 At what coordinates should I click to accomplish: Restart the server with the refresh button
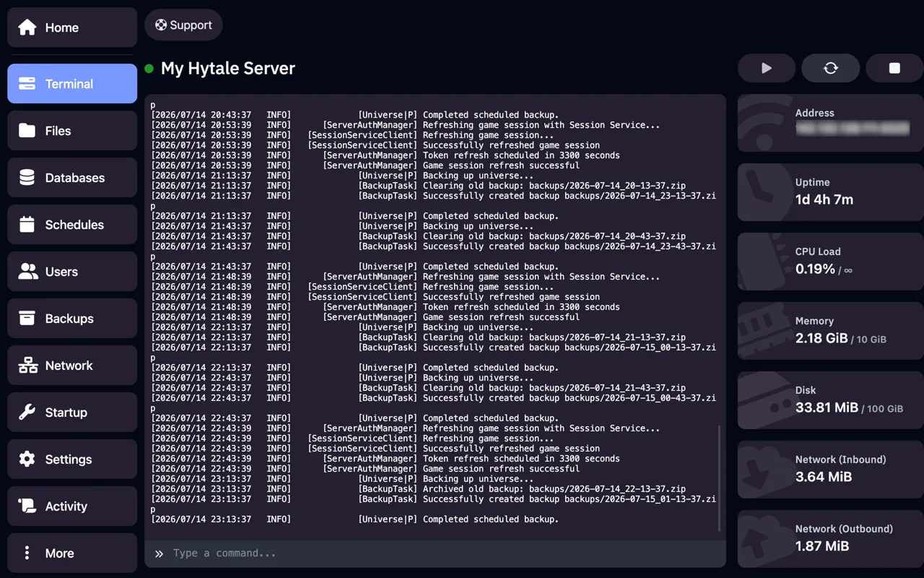pos(831,68)
